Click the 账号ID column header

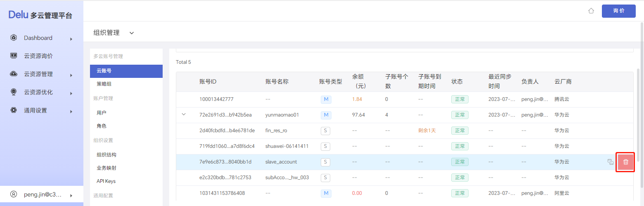point(208,82)
